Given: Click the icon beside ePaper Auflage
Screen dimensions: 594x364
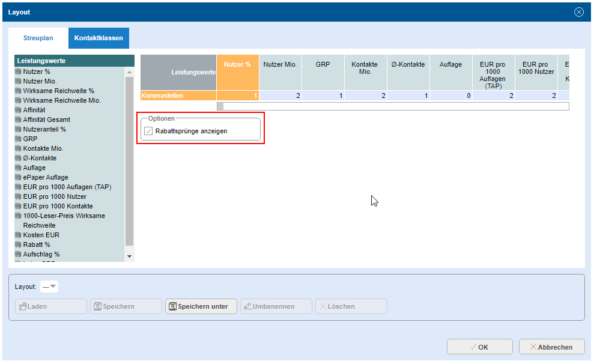Looking at the screenshot, I should (19, 178).
